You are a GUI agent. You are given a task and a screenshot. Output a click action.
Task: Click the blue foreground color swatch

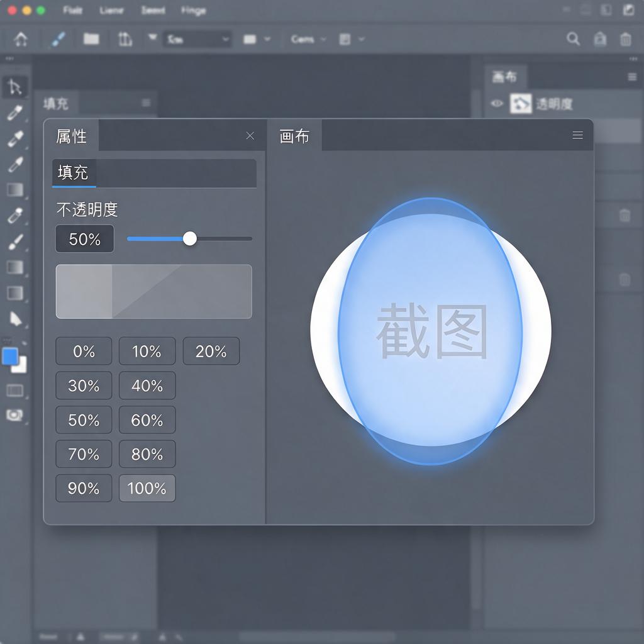pos(10,356)
